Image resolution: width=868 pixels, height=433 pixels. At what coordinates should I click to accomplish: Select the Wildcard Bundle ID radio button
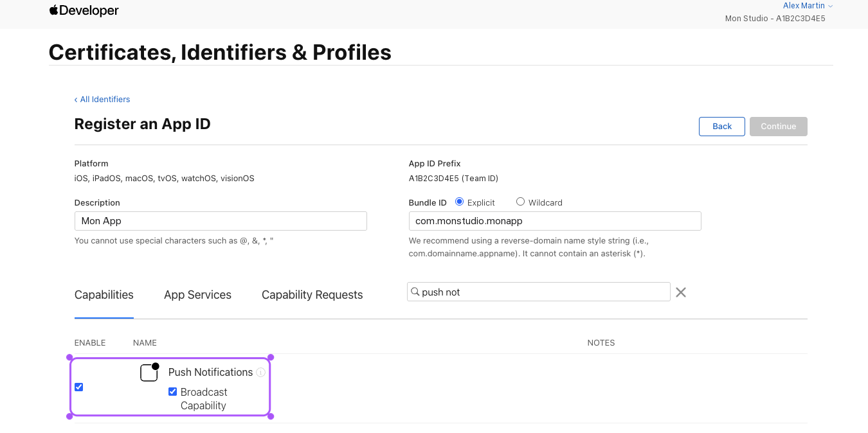coord(521,202)
